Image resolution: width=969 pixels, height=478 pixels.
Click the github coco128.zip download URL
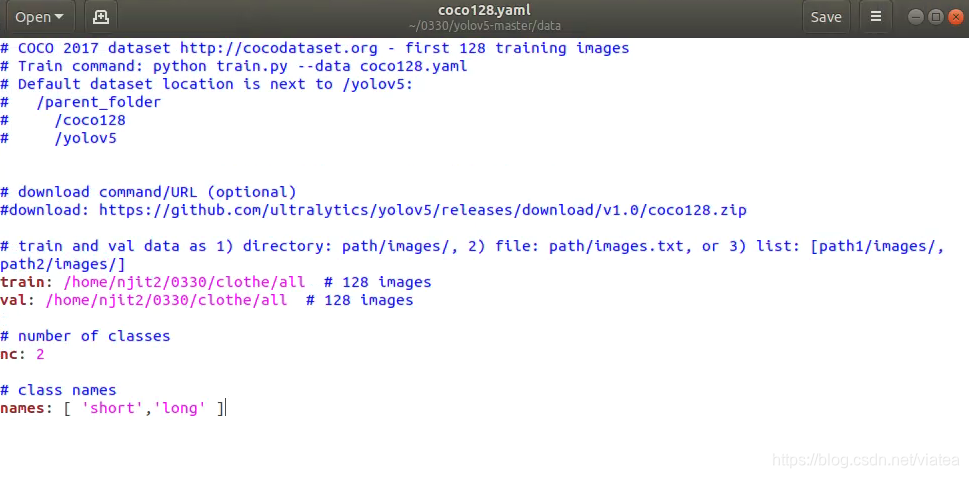coord(423,210)
